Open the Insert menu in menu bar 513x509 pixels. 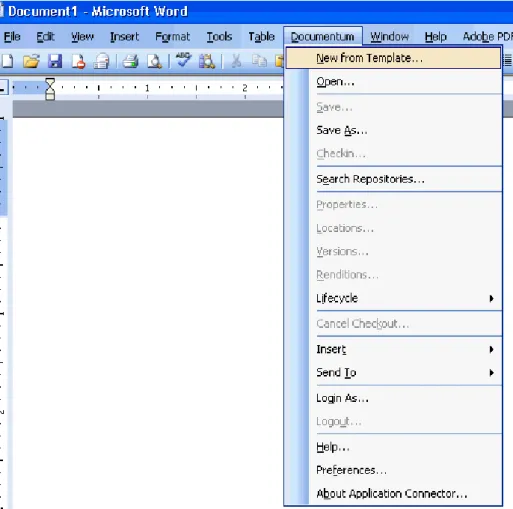click(x=124, y=36)
